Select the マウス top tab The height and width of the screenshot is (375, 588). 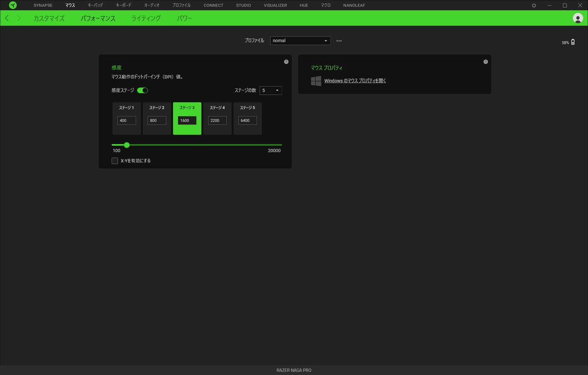coord(70,5)
